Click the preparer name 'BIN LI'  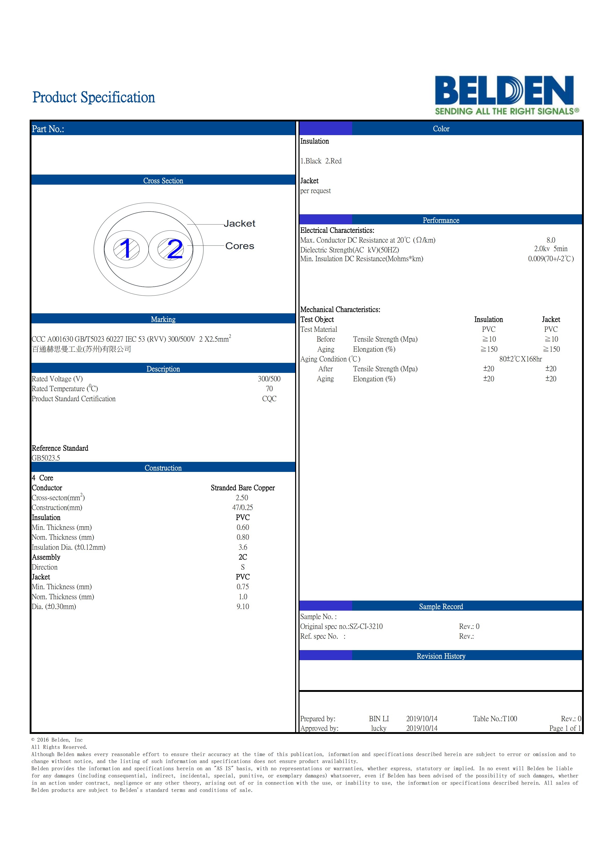click(379, 719)
